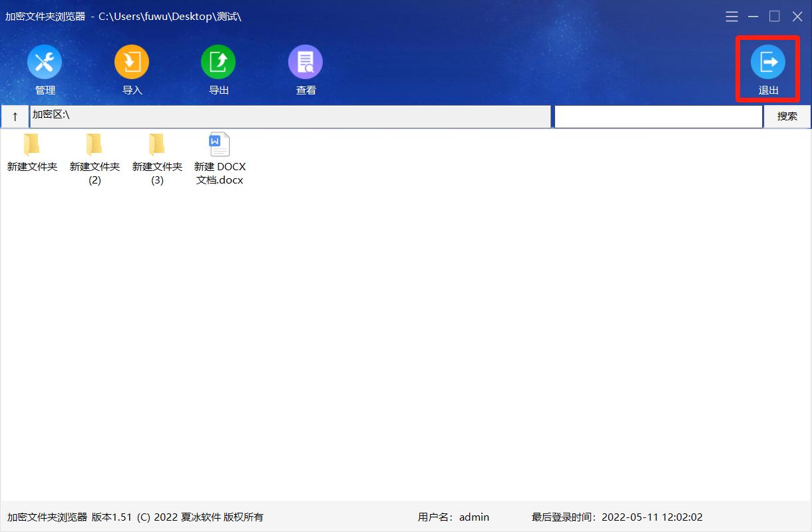This screenshot has width=812, height=532.
Task: Open the 查看 (View) tool
Action: point(305,68)
